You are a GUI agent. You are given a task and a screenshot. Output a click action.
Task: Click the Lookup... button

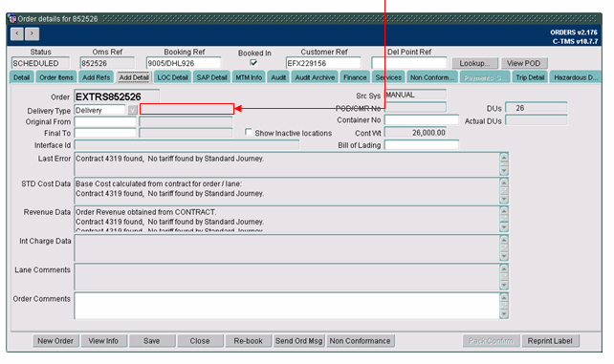click(x=475, y=63)
